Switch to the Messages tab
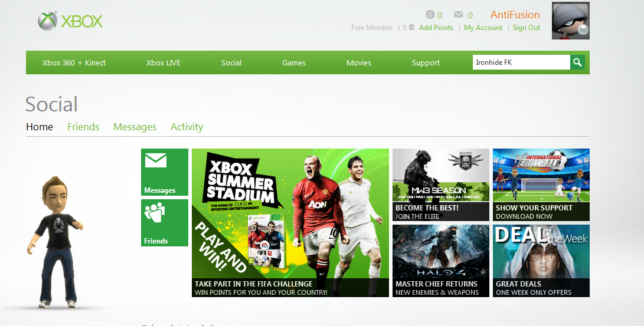 click(x=135, y=127)
